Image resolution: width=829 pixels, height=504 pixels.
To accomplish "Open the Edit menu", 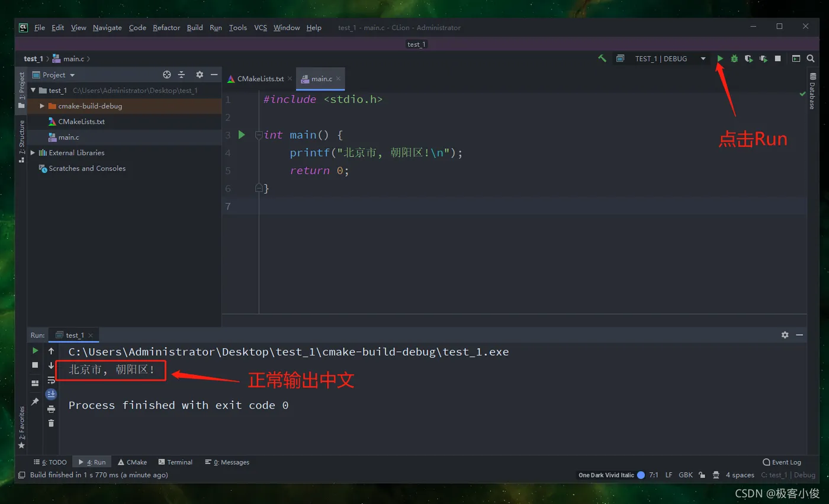I will pos(58,27).
